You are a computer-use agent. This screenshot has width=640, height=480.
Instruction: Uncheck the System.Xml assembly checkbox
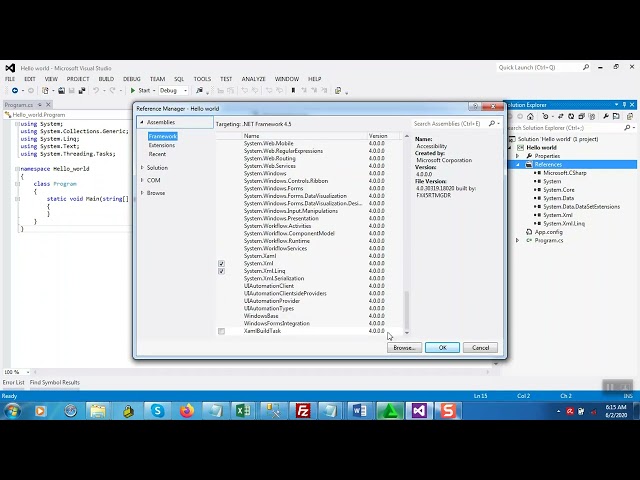tap(221, 264)
